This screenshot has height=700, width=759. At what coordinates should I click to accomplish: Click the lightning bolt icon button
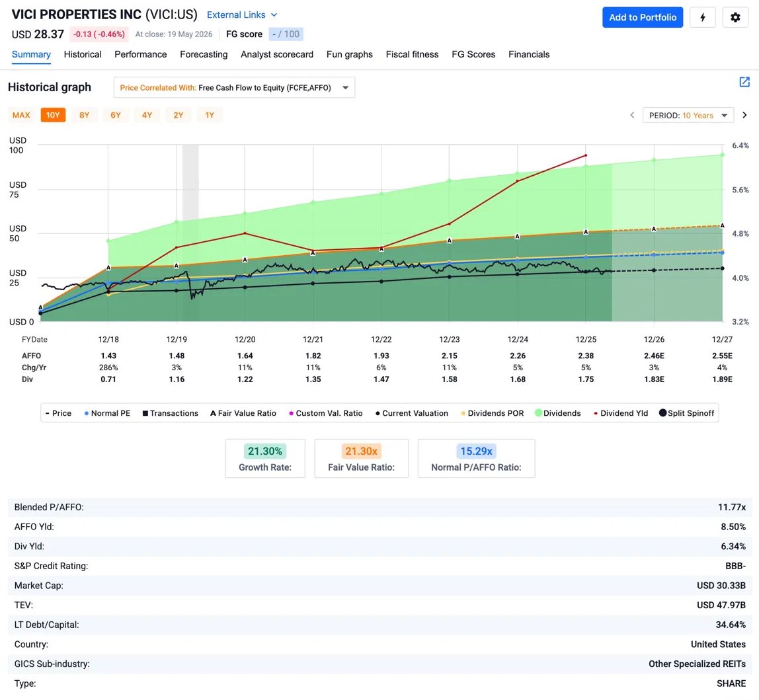(x=702, y=17)
